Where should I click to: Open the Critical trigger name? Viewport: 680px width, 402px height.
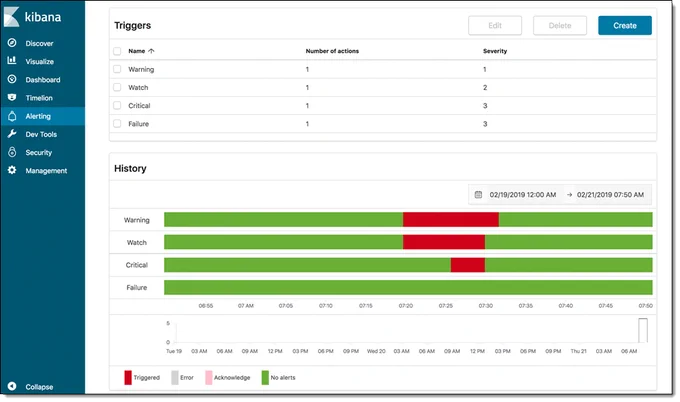tap(139, 106)
